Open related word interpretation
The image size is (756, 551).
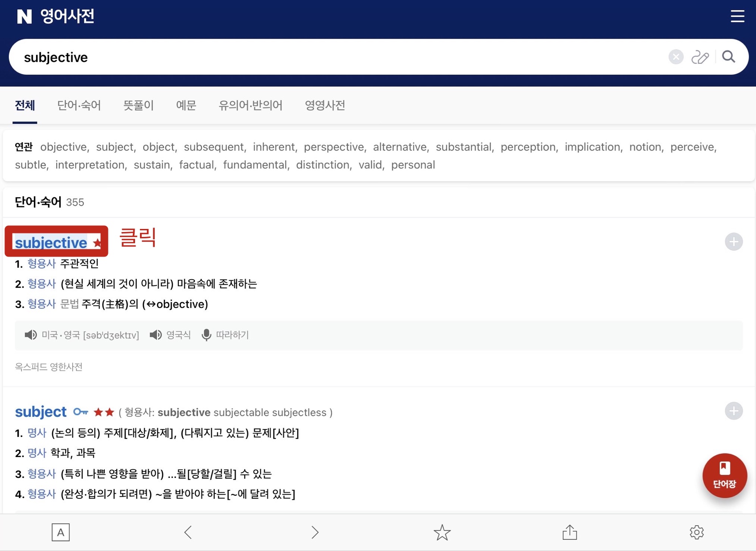point(90,165)
